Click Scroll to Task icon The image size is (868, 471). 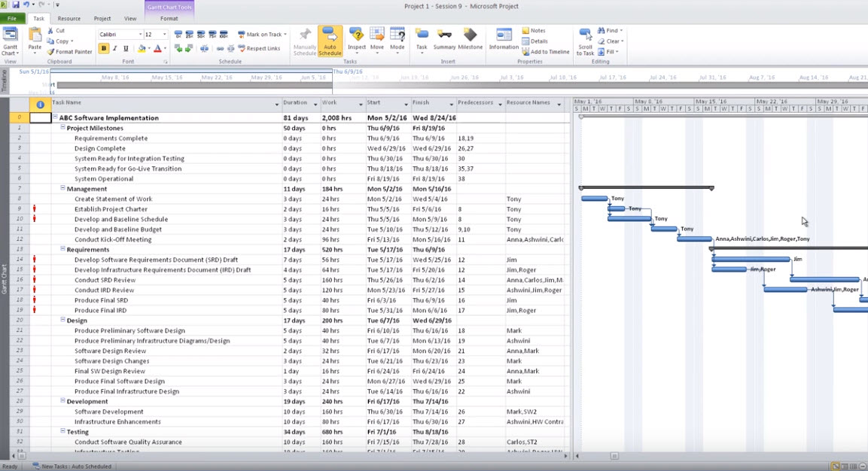[585, 40]
